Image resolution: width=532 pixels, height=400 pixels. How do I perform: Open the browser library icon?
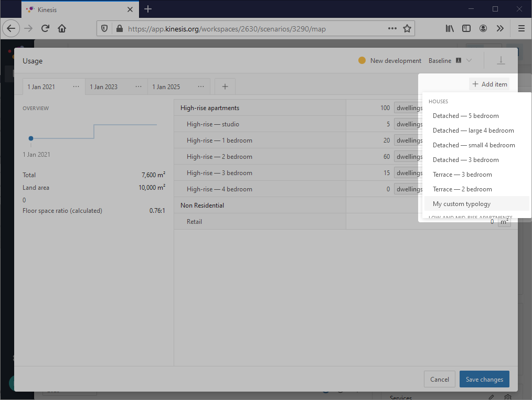pyautogui.click(x=450, y=28)
